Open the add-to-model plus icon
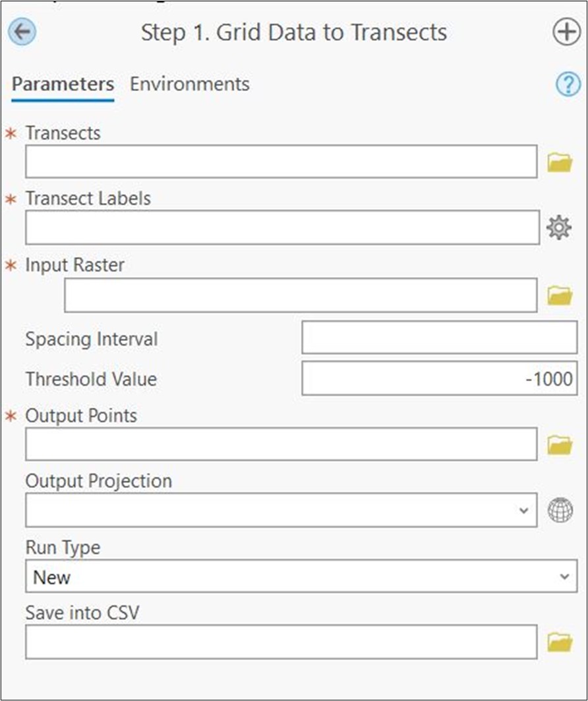Image resolution: width=588 pixels, height=701 pixels. pyautogui.click(x=566, y=32)
